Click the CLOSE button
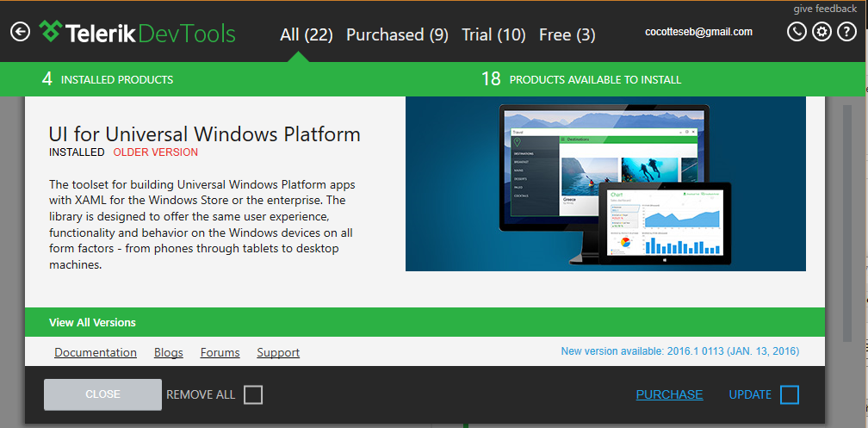The image size is (868, 428). (x=103, y=394)
